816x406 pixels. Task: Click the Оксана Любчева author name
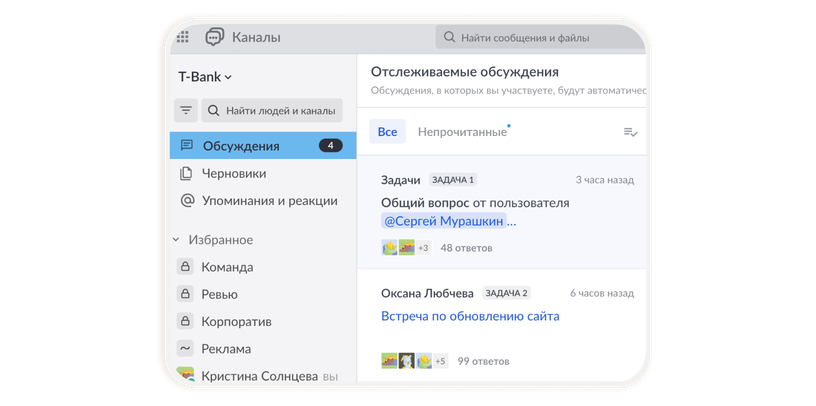coord(427,294)
